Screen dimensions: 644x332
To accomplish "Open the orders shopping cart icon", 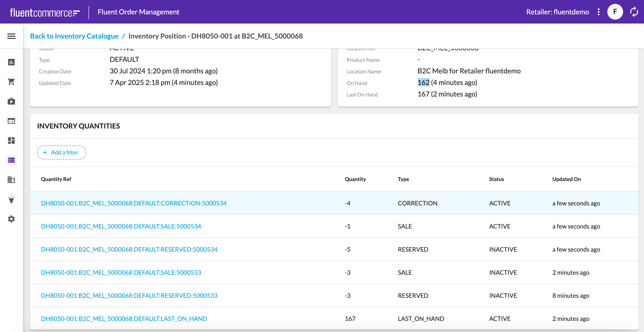I will tap(11, 82).
